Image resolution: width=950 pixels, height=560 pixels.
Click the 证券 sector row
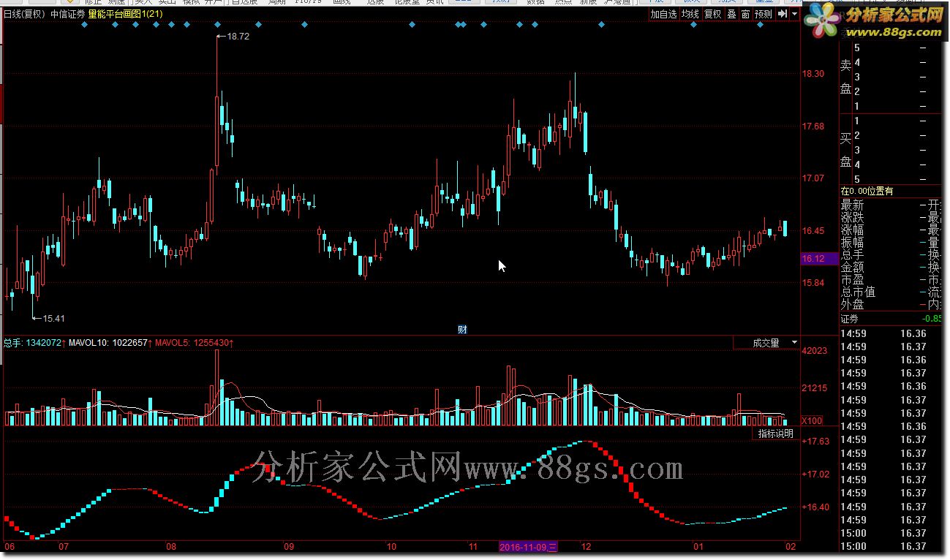tap(891, 319)
